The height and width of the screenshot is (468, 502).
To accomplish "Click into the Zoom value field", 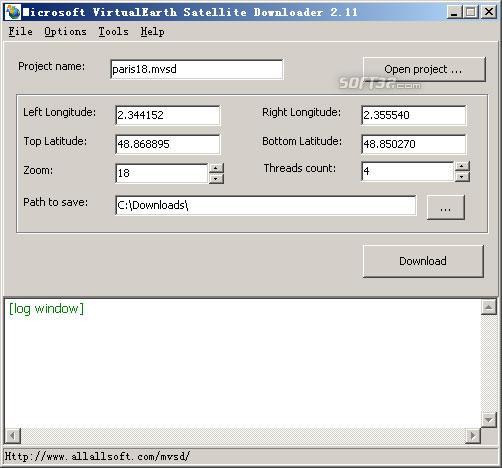I will tap(162, 173).
